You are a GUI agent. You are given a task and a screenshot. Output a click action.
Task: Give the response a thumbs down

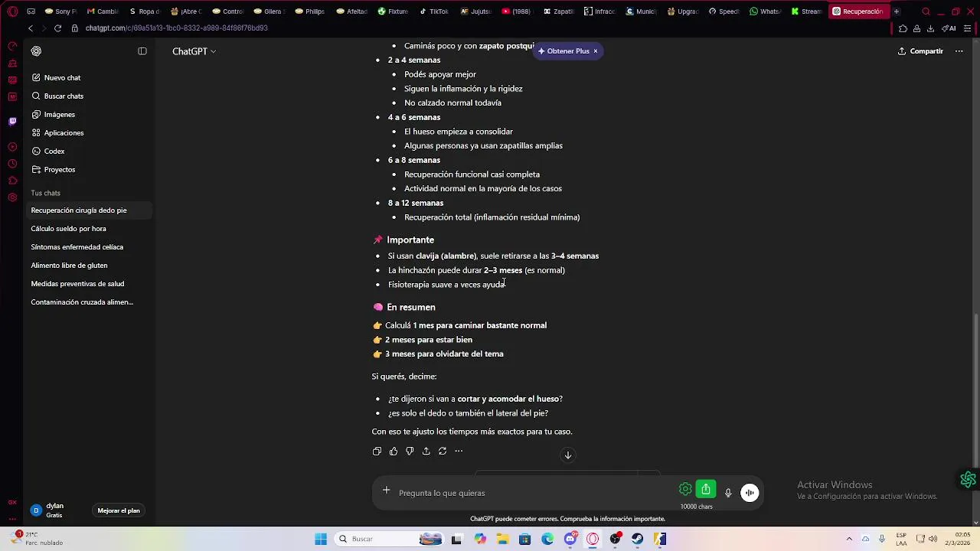[410, 452]
